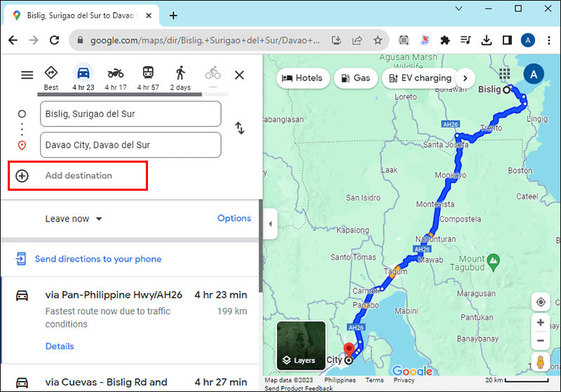Click the install app icon in address bar

[x=337, y=41]
